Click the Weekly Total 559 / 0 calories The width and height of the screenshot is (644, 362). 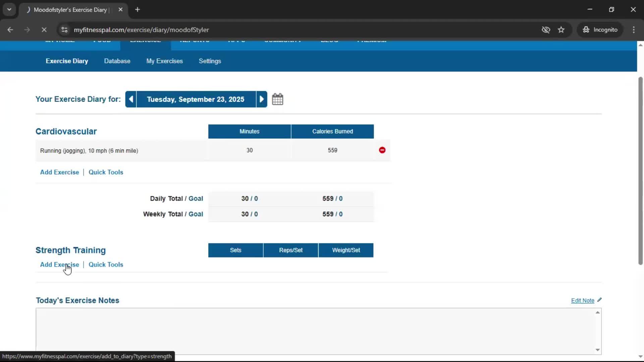pos(332,214)
